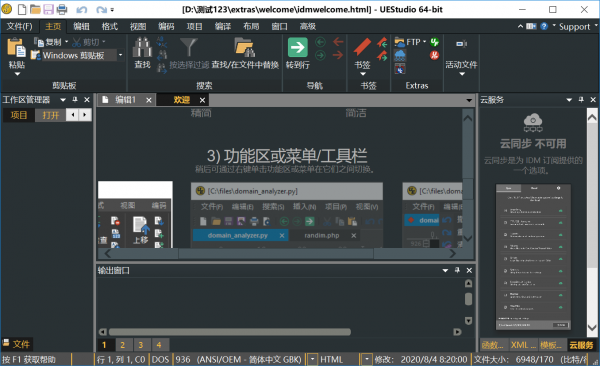This screenshot has width=600, height=366.
Task: Open the 复制 copy dropdown arrow
Action: click(67, 42)
